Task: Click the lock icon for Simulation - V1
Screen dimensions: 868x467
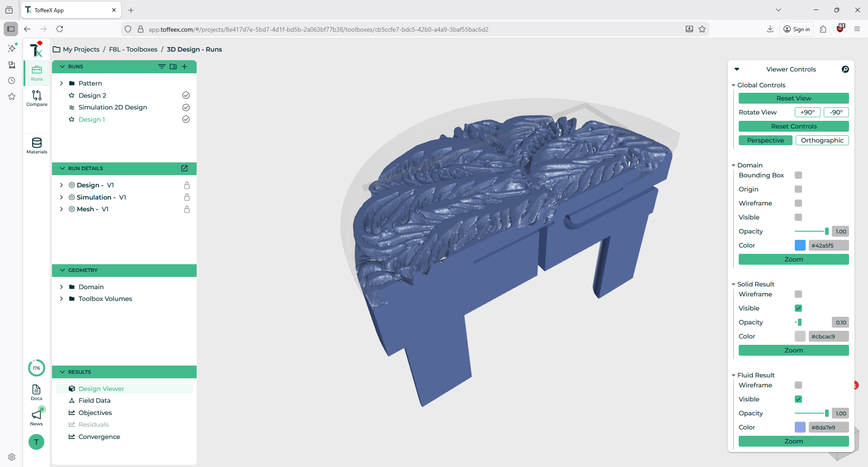Action: pos(187,197)
